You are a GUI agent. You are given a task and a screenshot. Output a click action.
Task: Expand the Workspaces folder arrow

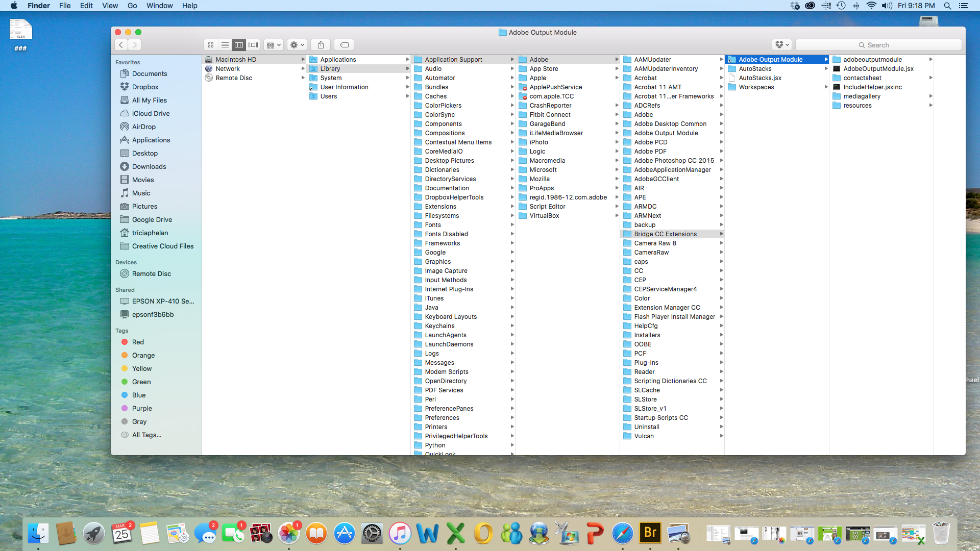(x=826, y=87)
